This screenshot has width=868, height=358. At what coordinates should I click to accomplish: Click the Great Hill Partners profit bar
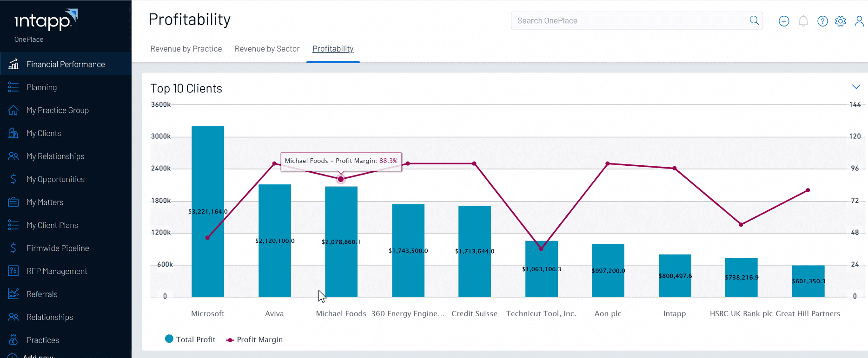click(808, 281)
